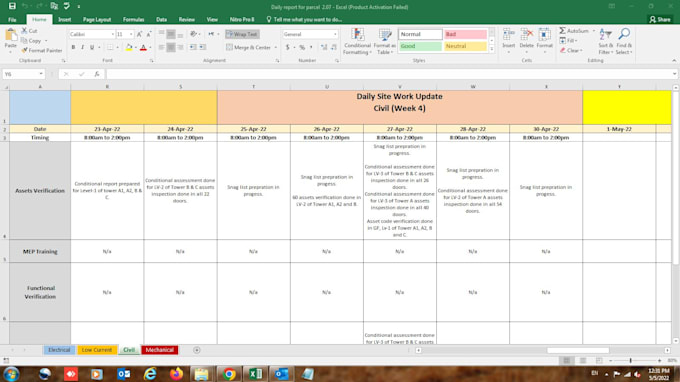The width and height of the screenshot is (680, 382).
Task: Increase font size with the large A icon
Action: tap(139, 34)
